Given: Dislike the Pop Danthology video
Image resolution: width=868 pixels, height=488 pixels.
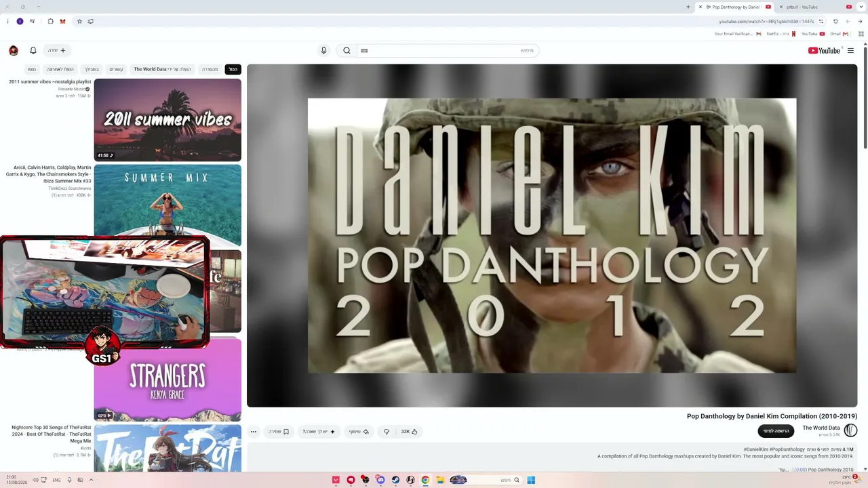Looking at the screenshot, I should click(387, 431).
